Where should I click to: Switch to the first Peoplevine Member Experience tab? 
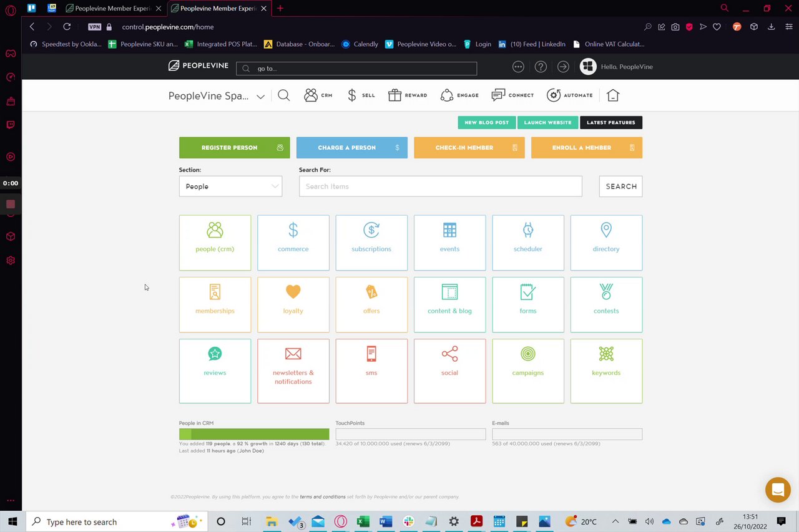click(x=113, y=9)
